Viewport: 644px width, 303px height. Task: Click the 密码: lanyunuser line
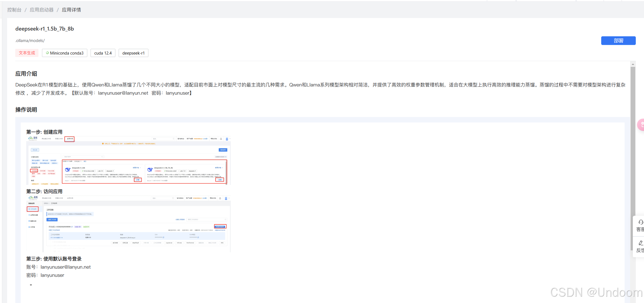click(x=45, y=275)
